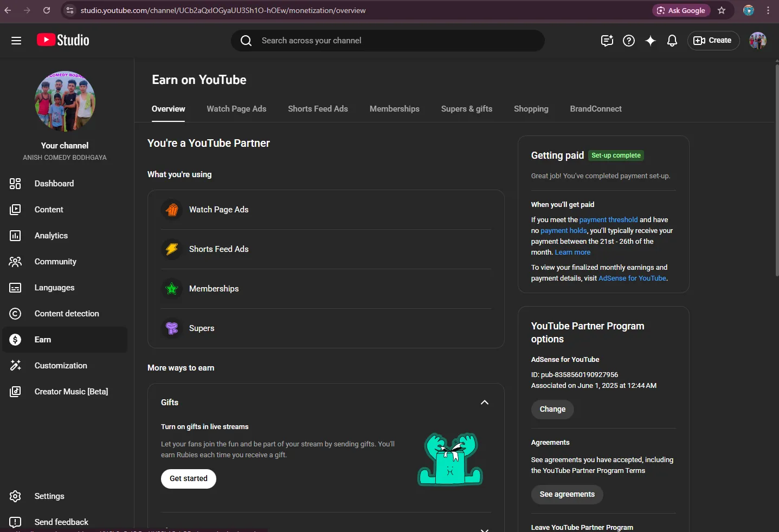
Task: Click Get started for gifts
Action: click(x=189, y=479)
